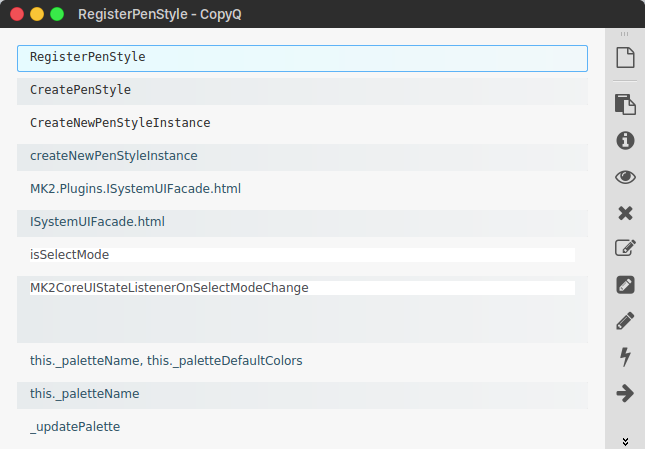Select the _updatePalette entry

[302, 427]
